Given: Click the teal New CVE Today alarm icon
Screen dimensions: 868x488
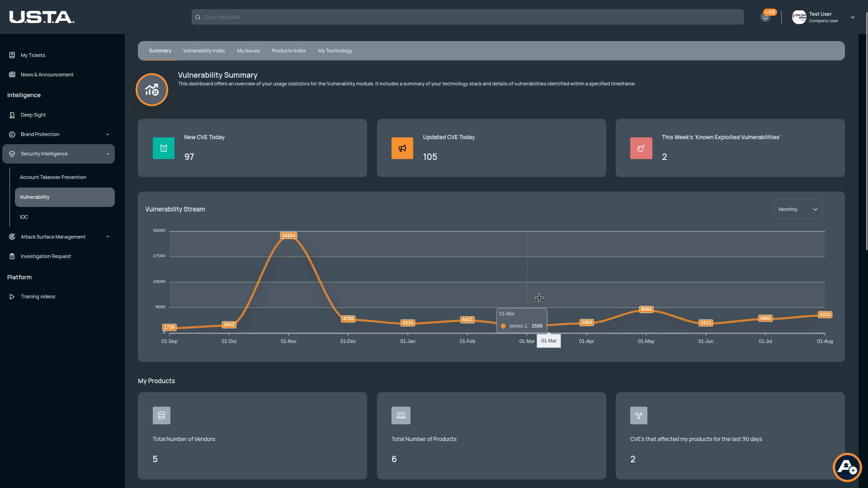Looking at the screenshot, I should 163,148.
